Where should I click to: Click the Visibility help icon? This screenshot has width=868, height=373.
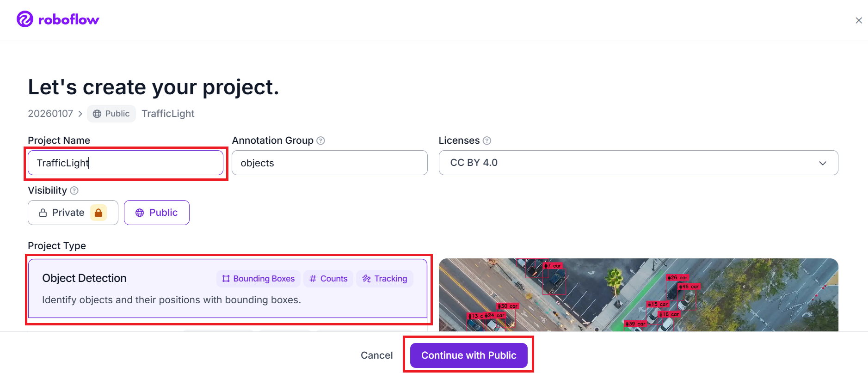pos(74,190)
